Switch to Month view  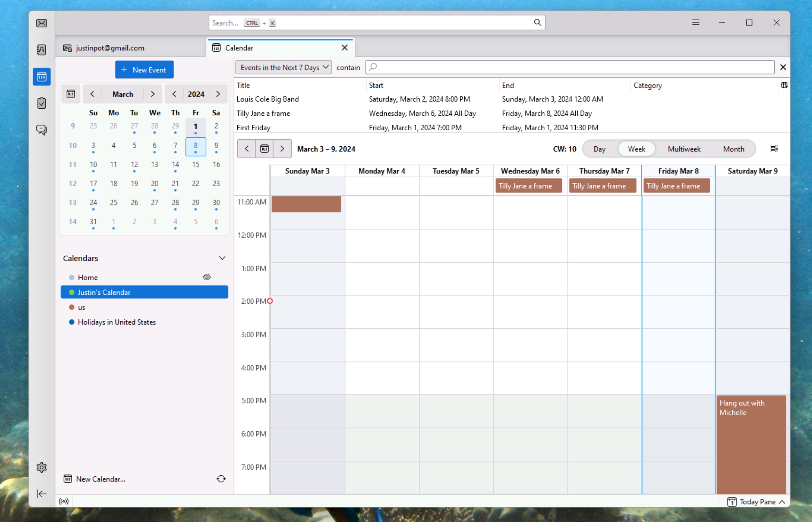click(x=733, y=149)
